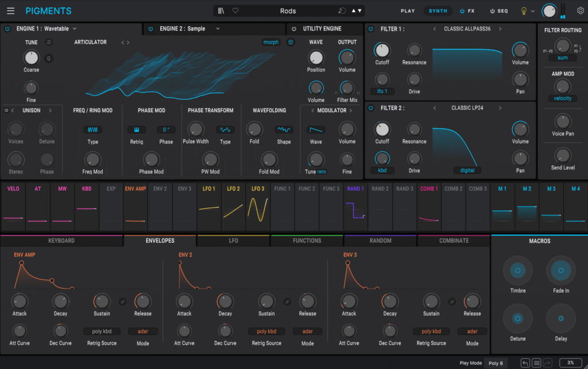Open the hamburger main menu
This screenshot has height=369, width=588.
coord(11,11)
